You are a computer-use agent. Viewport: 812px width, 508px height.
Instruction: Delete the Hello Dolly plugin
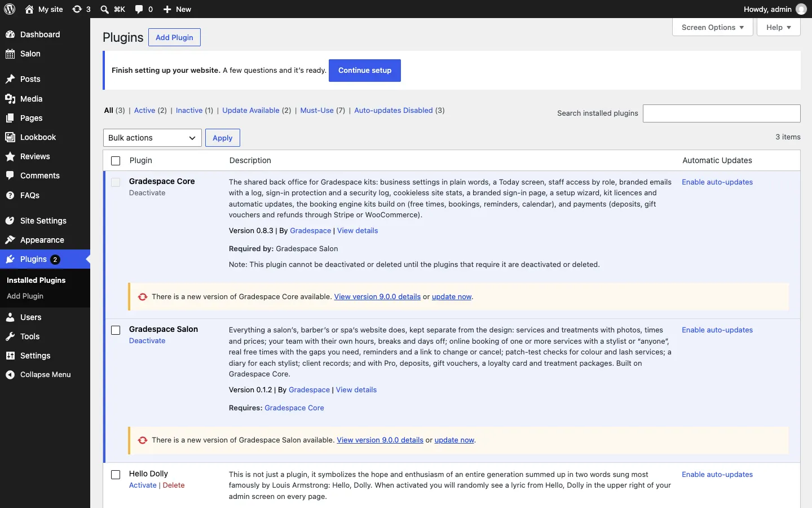click(x=174, y=485)
